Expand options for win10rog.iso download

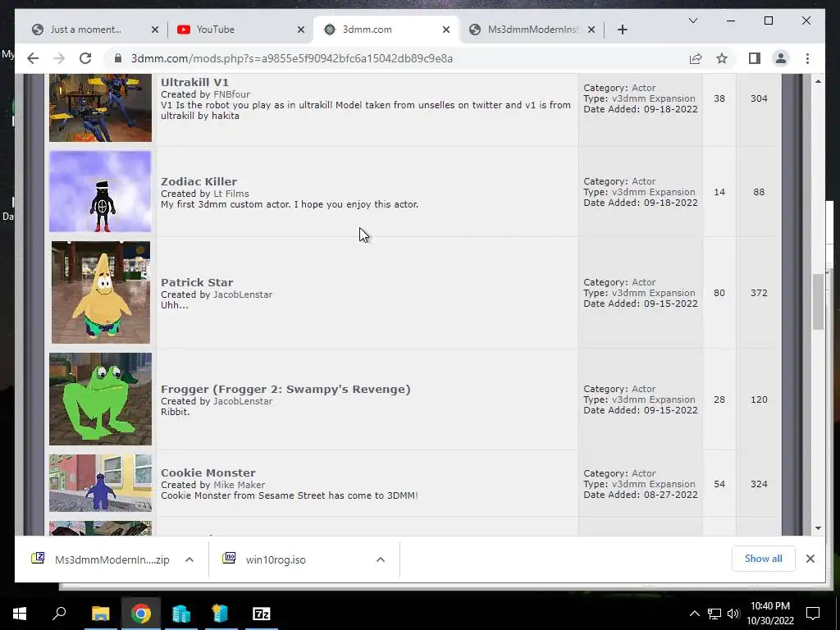[x=381, y=559]
